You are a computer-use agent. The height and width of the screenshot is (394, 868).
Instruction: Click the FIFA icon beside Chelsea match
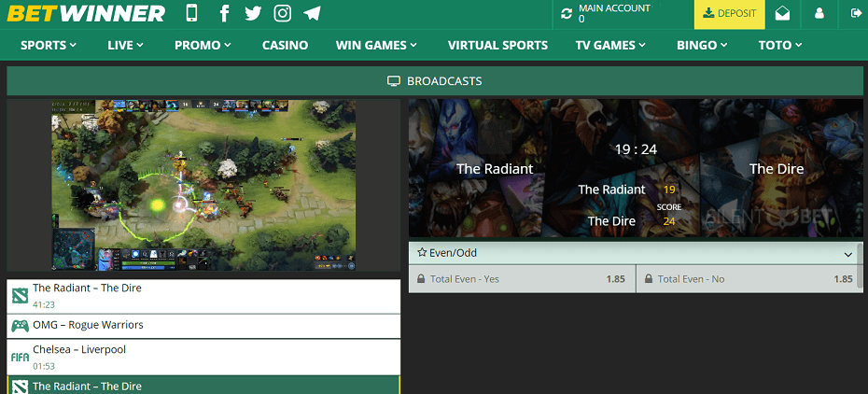(x=20, y=358)
